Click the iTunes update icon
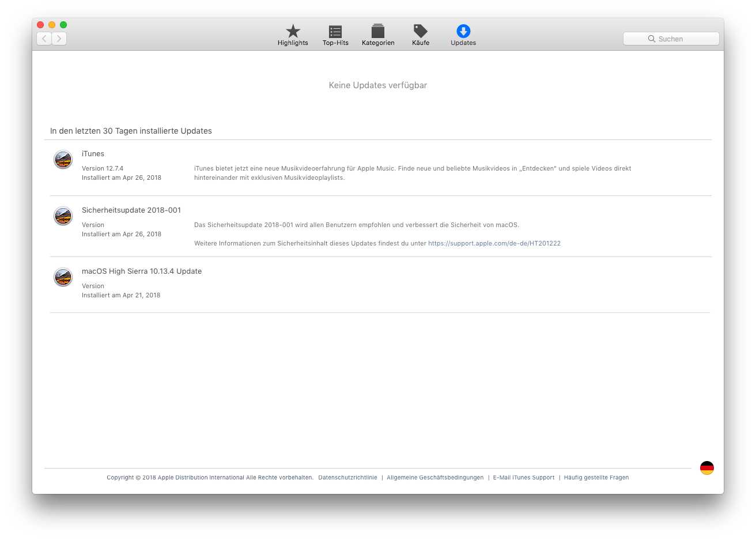 63,160
